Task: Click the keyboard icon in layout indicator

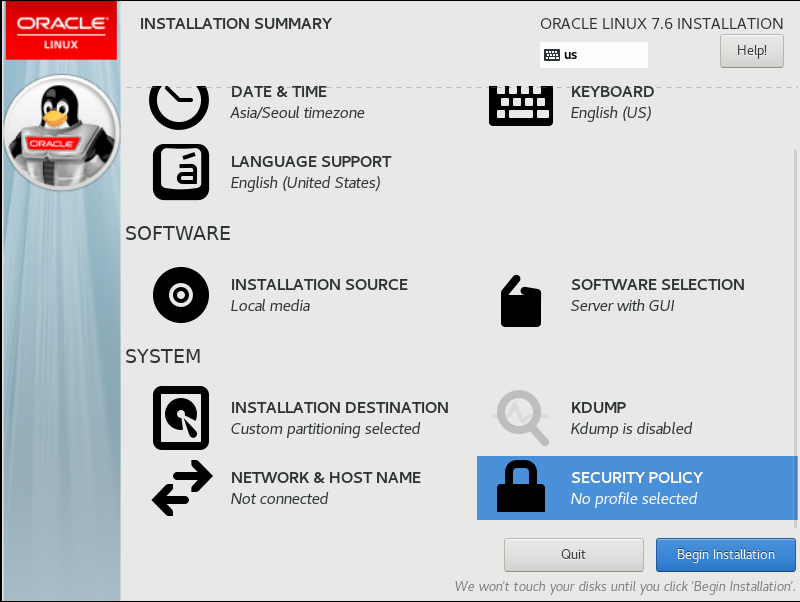Action: click(x=552, y=55)
